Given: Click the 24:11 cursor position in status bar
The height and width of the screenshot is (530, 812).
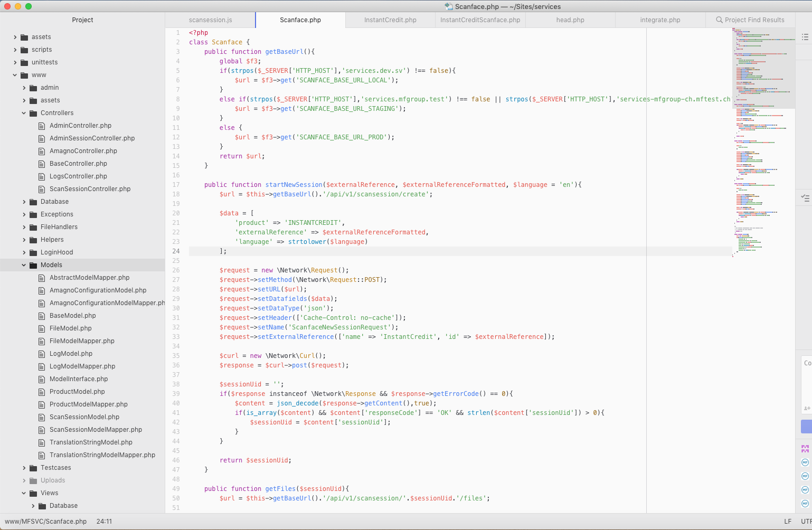Looking at the screenshot, I should click(104, 521).
